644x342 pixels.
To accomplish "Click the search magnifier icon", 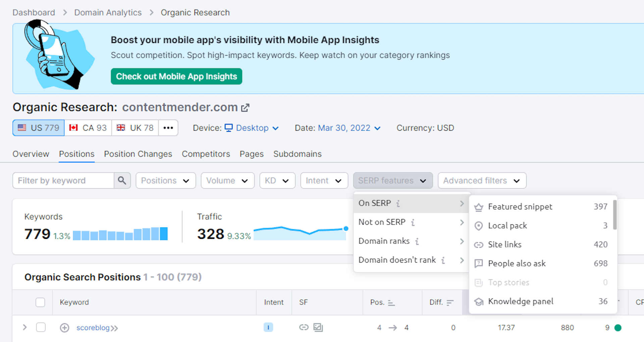I will (x=122, y=180).
